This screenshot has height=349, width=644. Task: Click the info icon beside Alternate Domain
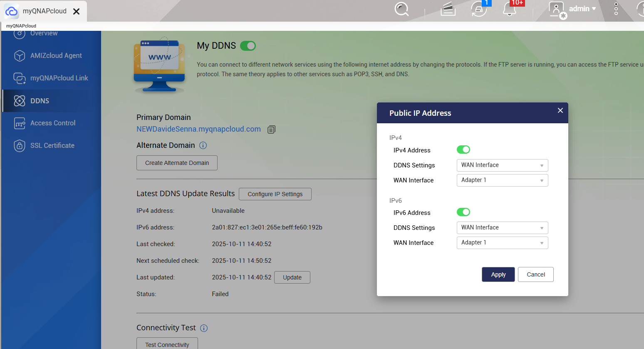[x=203, y=145]
